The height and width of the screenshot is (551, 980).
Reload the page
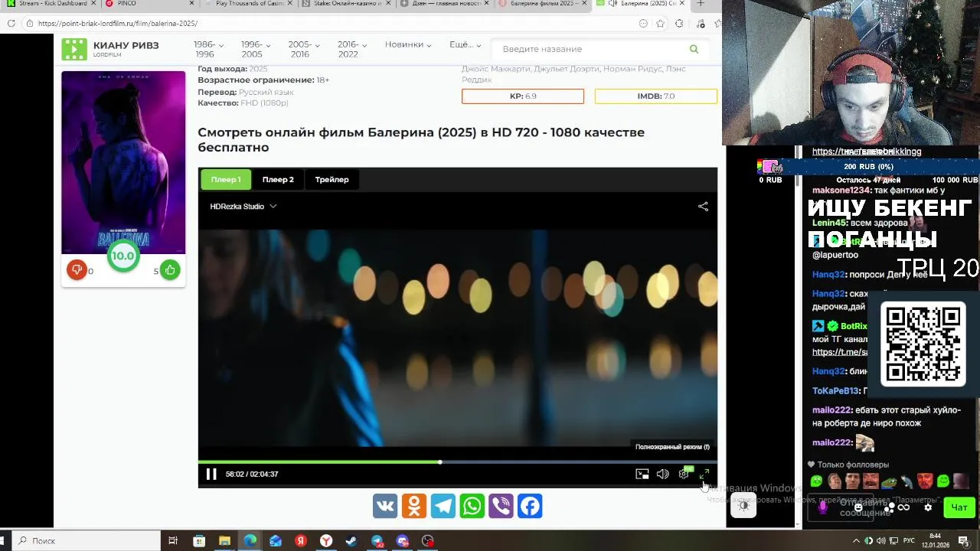tap(11, 24)
